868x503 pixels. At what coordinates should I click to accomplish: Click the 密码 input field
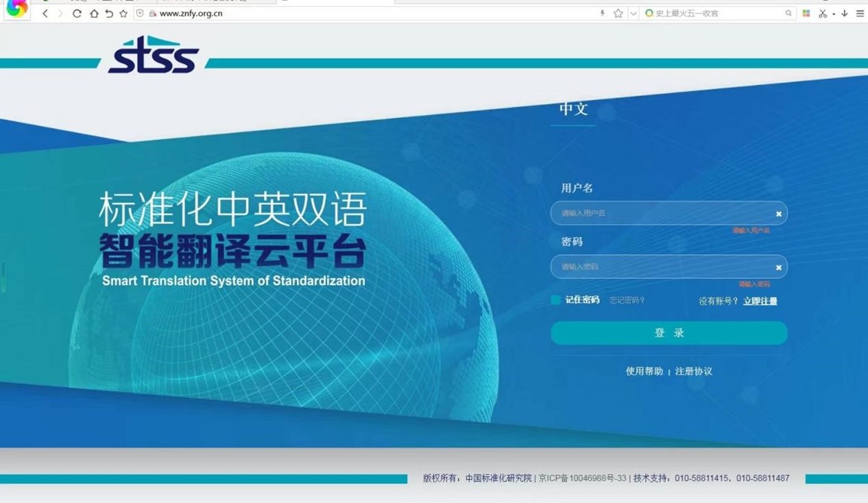pyautogui.click(x=669, y=267)
